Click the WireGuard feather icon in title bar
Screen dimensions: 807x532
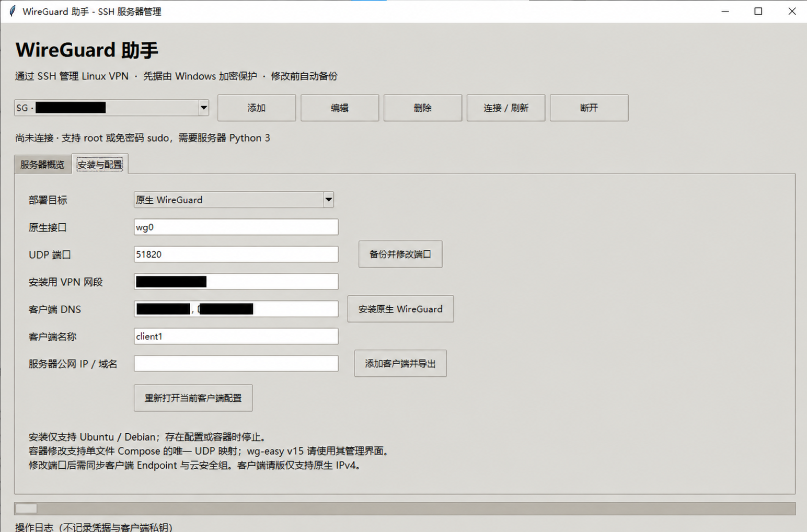(13, 11)
